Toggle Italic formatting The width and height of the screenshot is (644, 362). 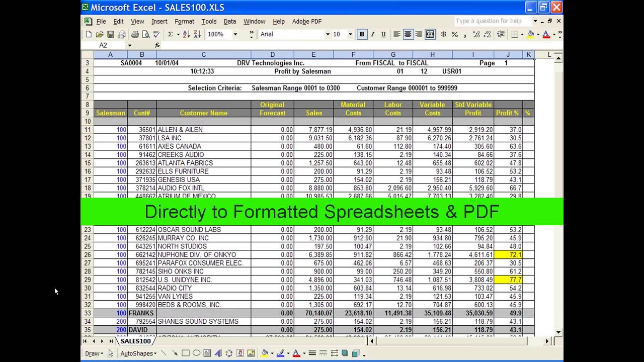pos(373,34)
